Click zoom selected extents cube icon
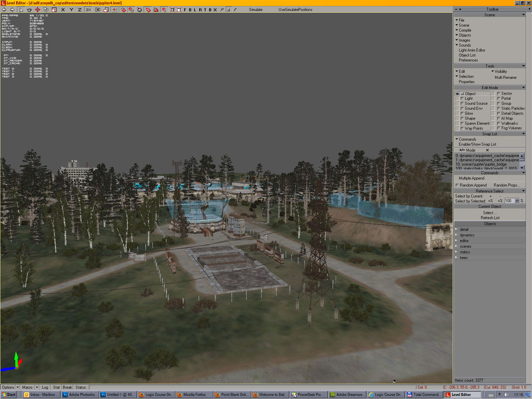532x399 pixels. tap(179, 10)
